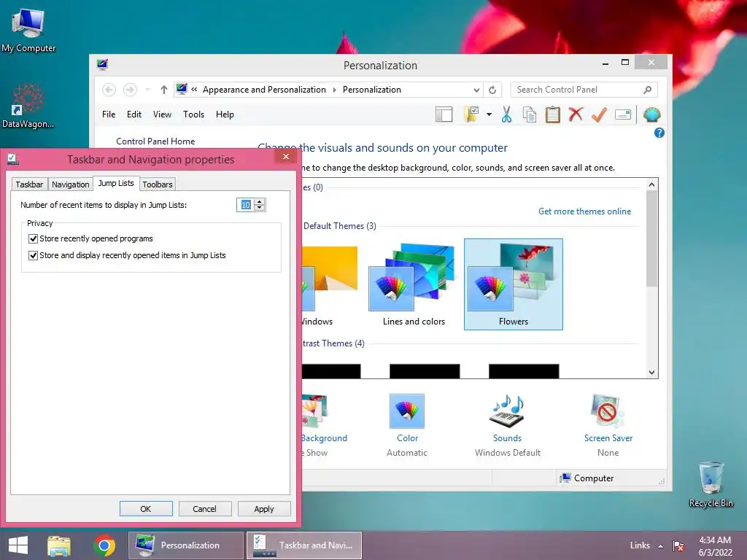
Task: Click the red X Delete toolbar icon
Action: coord(576,114)
